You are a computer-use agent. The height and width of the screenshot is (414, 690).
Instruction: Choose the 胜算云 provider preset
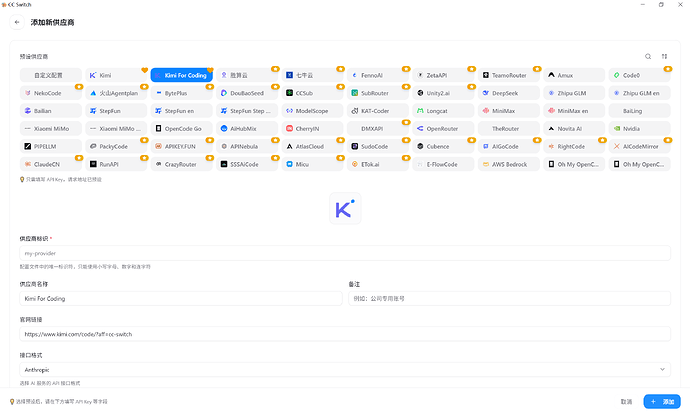tap(247, 75)
